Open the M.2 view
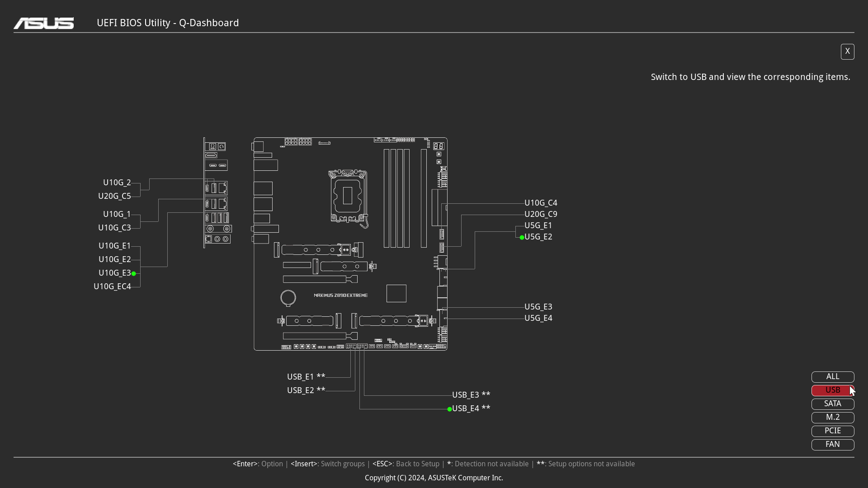The image size is (868, 488). [x=833, y=418]
